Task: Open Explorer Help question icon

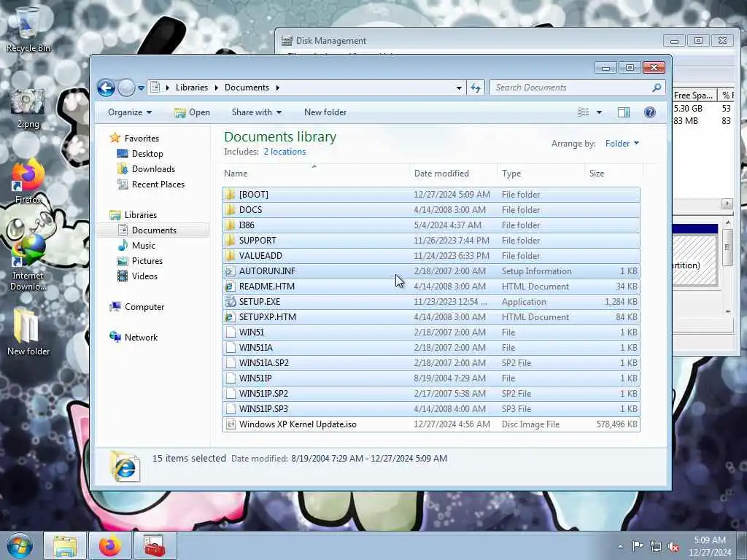Action: click(650, 112)
